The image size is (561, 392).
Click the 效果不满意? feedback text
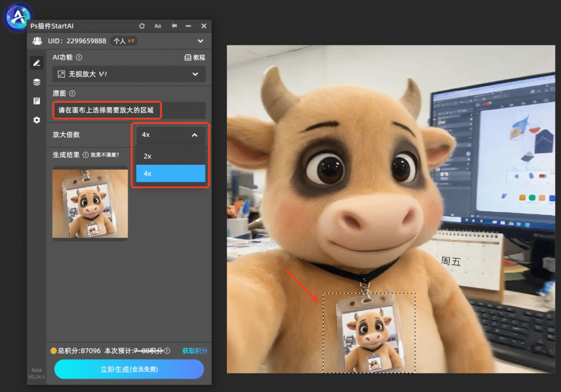click(x=105, y=155)
